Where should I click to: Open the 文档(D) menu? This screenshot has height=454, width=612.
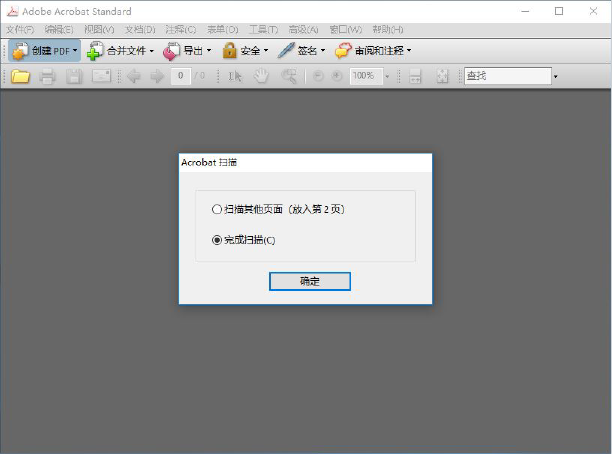coord(140,30)
